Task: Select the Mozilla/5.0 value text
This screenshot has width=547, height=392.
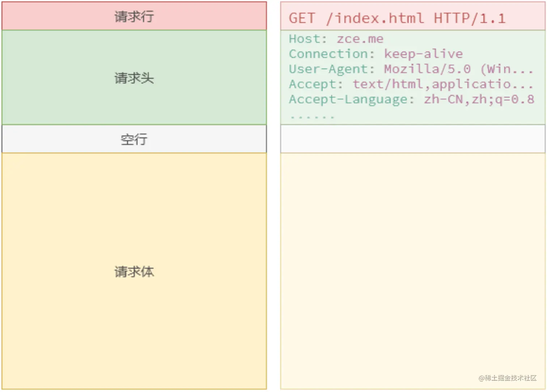Action: [x=427, y=69]
